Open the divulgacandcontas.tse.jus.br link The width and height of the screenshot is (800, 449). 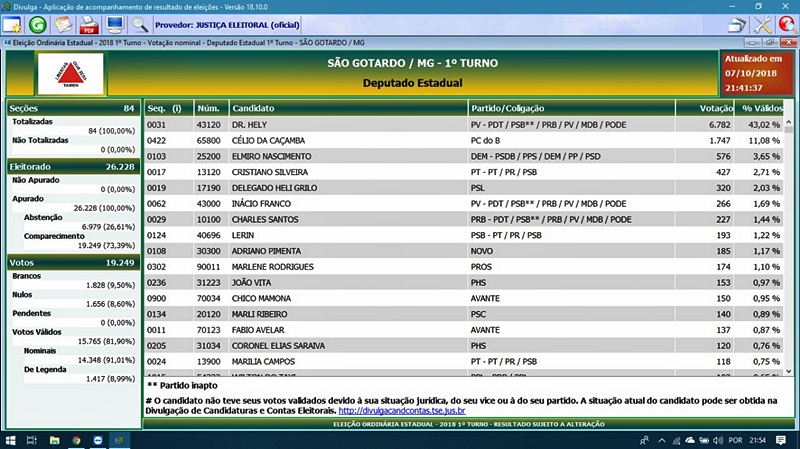[x=403, y=410]
